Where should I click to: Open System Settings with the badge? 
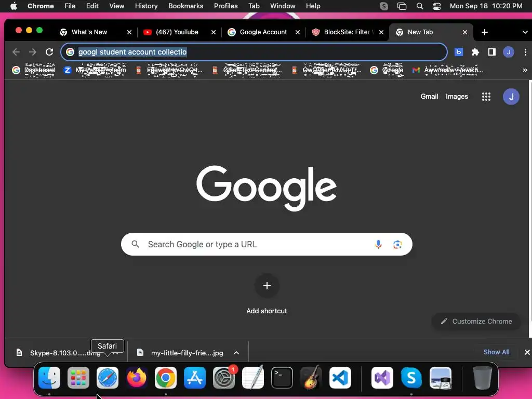(224, 378)
